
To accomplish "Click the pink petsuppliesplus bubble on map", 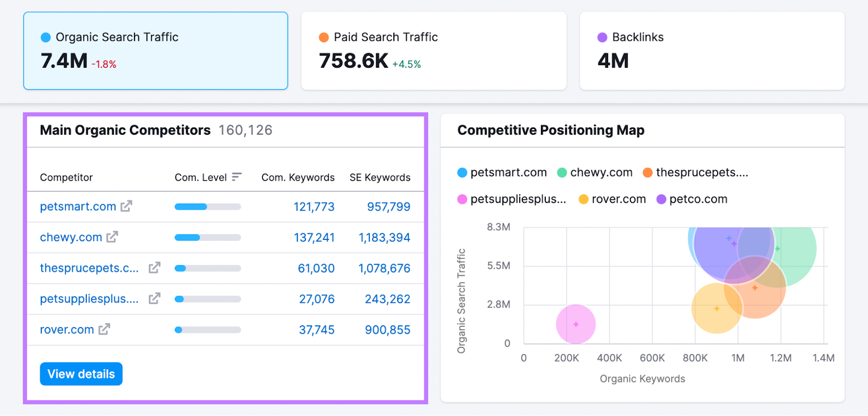I will click(x=576, y=324).
